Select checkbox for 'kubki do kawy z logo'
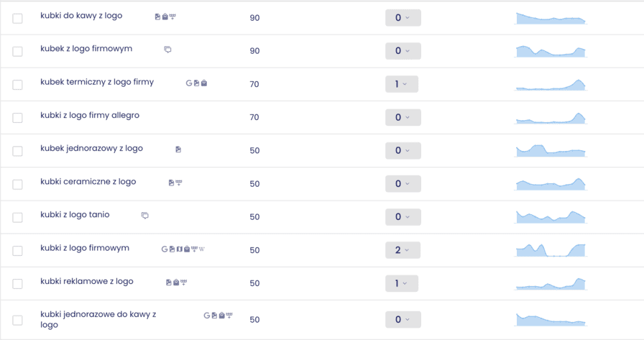Viewport: 644px width, 340px height. coord(18,18)
